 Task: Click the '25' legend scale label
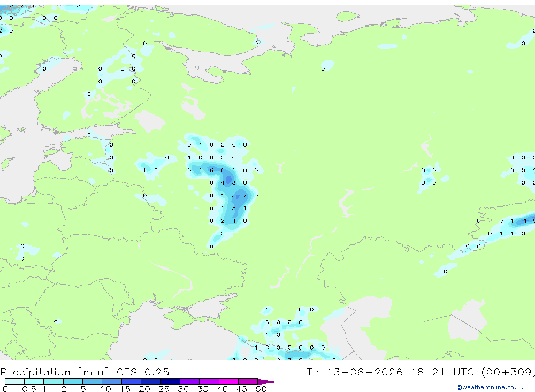click(x=164, y=389)
